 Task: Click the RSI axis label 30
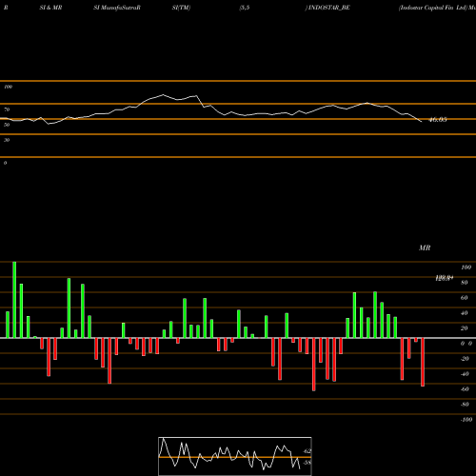[x=7, y=140]
